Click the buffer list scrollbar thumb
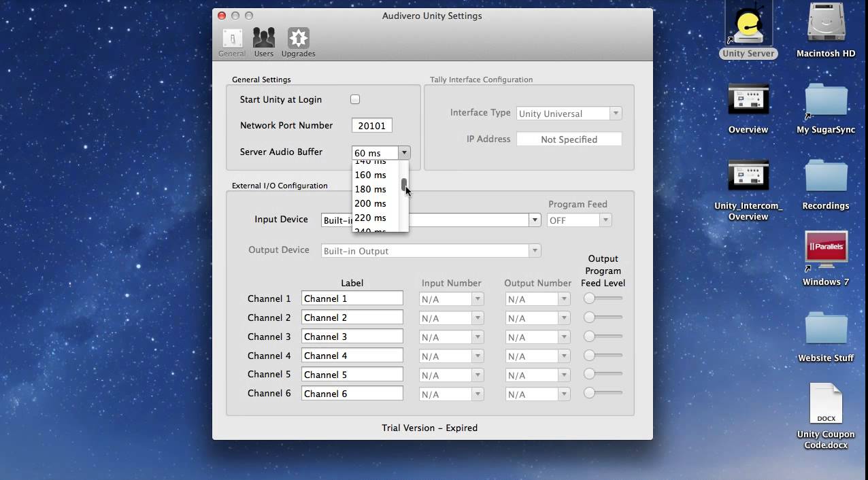 point(404,184)
